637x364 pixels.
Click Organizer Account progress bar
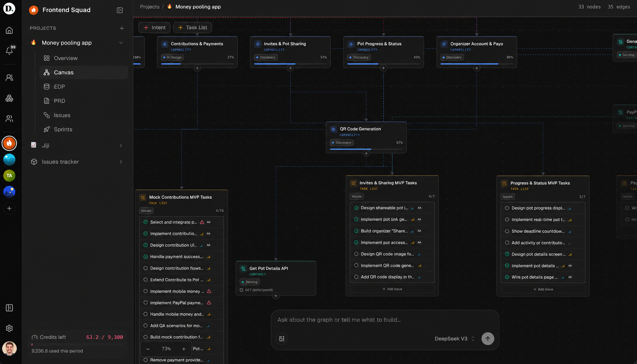(477, 64)
